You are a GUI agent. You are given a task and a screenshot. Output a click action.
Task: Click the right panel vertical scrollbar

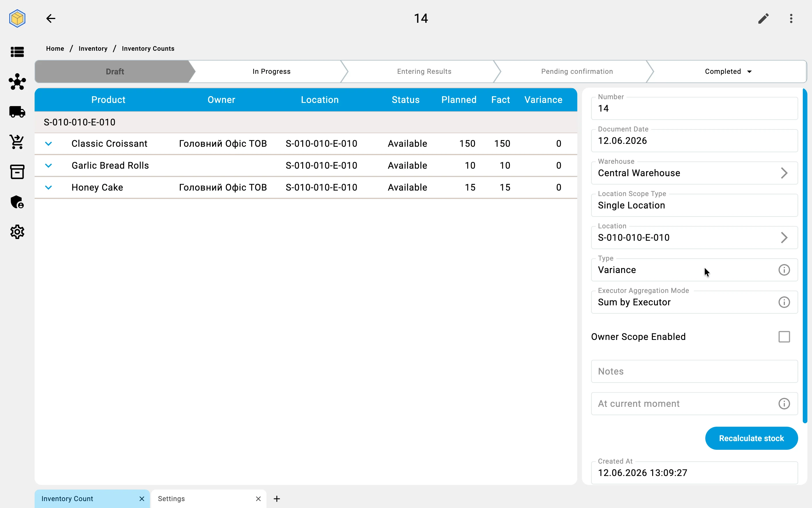pos(805,255)
